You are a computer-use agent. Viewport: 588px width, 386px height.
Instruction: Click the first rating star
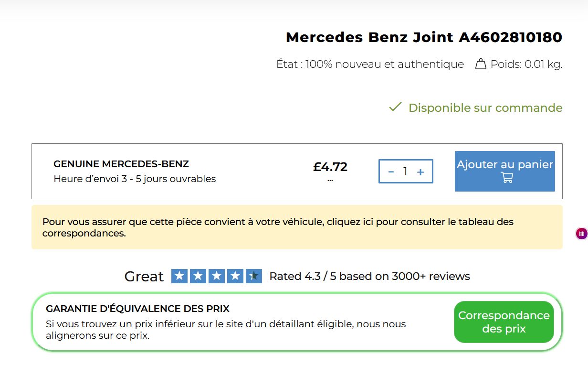point(179,276)
